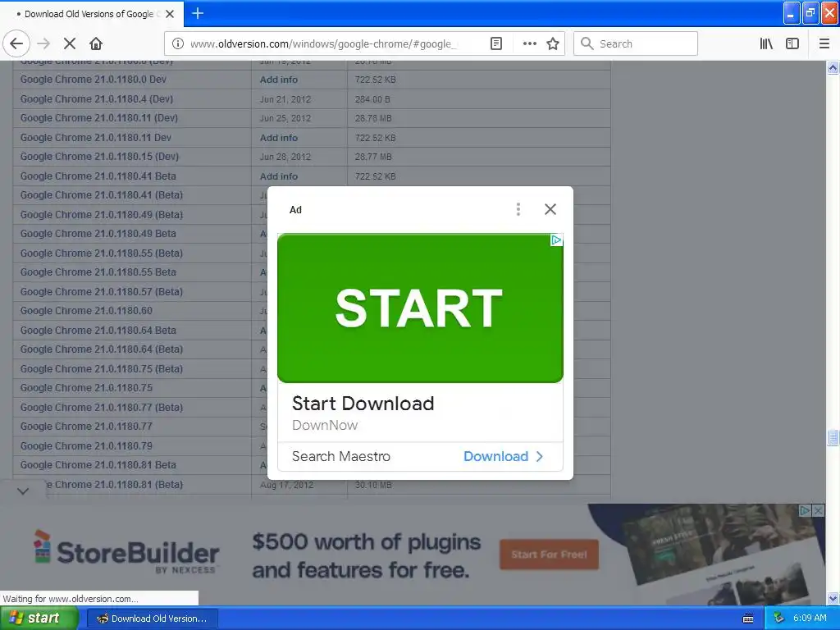The width and height of the screenshot is (840, 630).
Task: Open page actions three-dot menu
Action: [x=529, y=43]
